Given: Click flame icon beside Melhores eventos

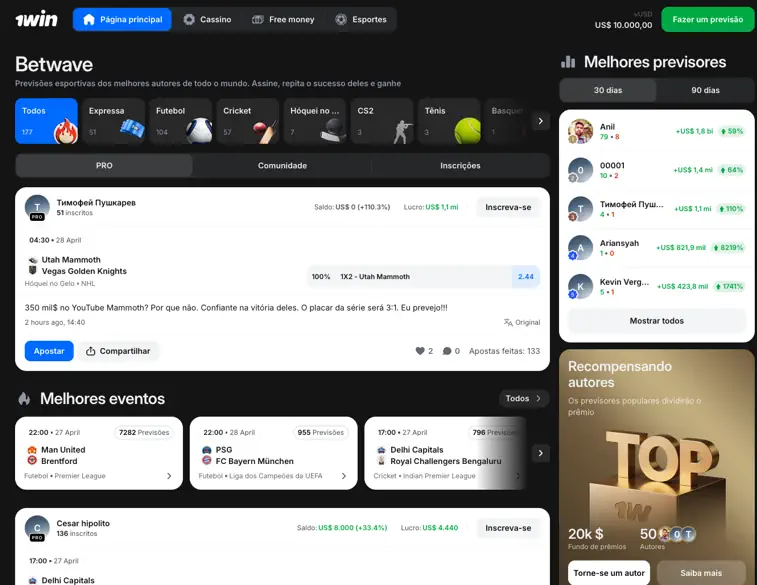Looking at the screenshot, I should [x=24, y=399].
